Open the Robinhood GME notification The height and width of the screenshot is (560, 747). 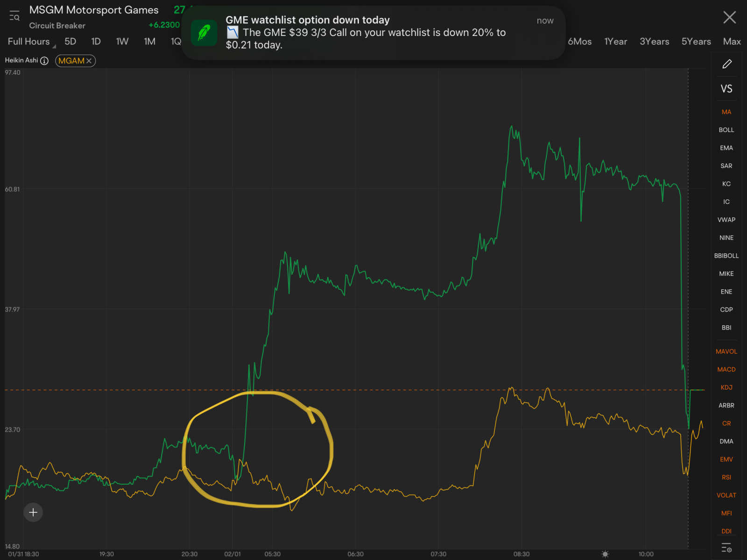point(373,33)
